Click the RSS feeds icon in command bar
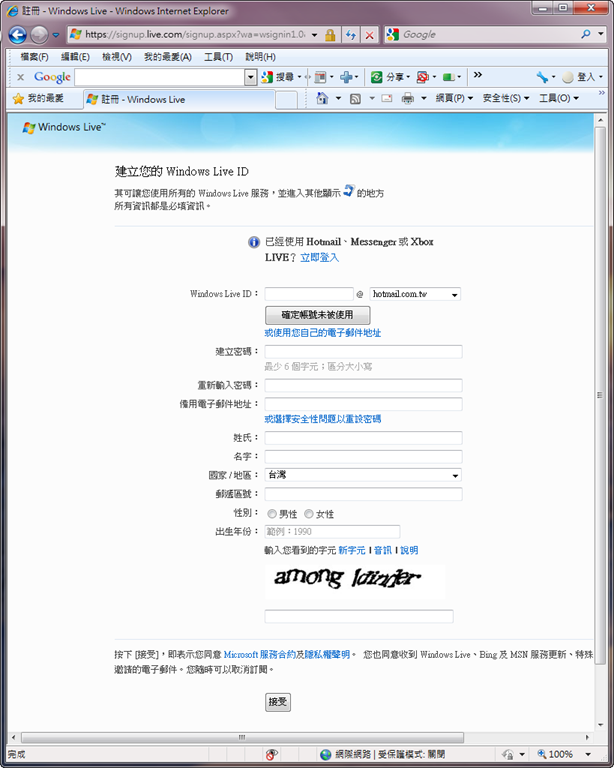 (355, 99)
